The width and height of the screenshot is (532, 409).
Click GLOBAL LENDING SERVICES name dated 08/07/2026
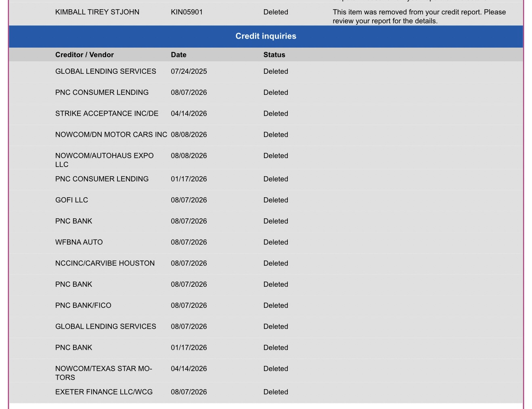[106, 326]
